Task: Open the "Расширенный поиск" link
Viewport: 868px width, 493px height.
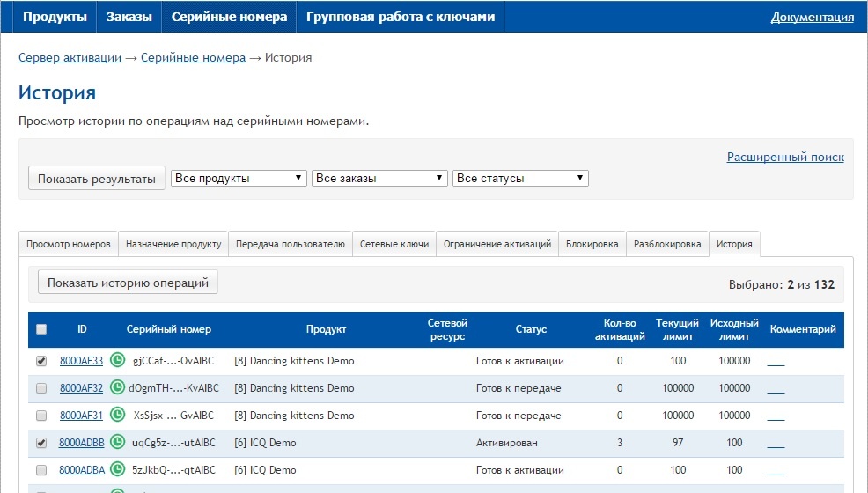Action: pyautogui.click(x=785, y=157)
